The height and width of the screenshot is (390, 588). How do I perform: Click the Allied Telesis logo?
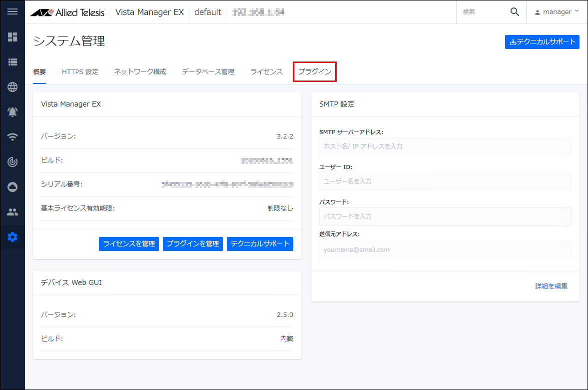[x=67, y=12]
